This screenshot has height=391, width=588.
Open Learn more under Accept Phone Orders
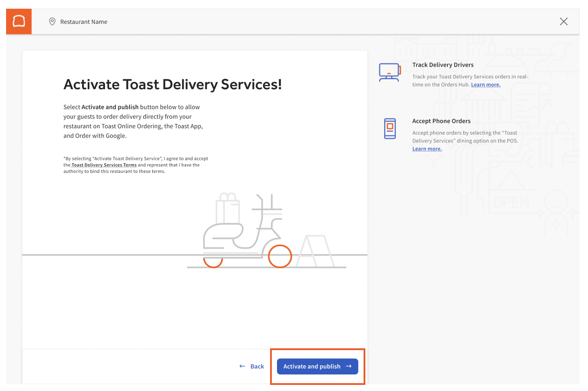[427, 148]
